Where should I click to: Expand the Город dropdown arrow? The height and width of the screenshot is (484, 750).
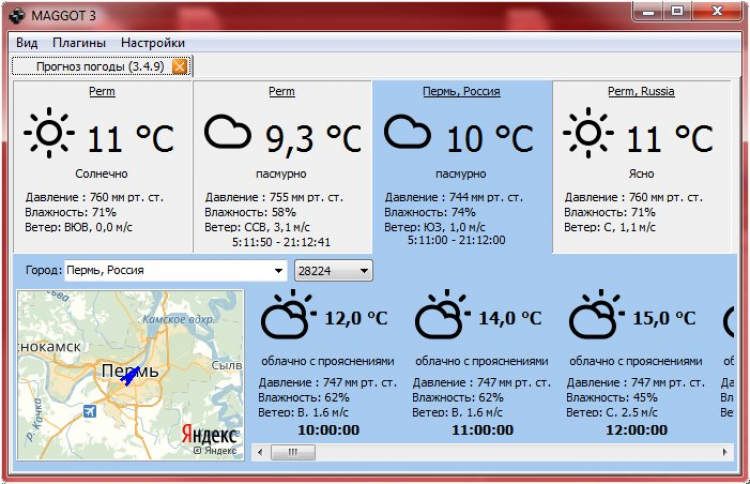point(278,271)
